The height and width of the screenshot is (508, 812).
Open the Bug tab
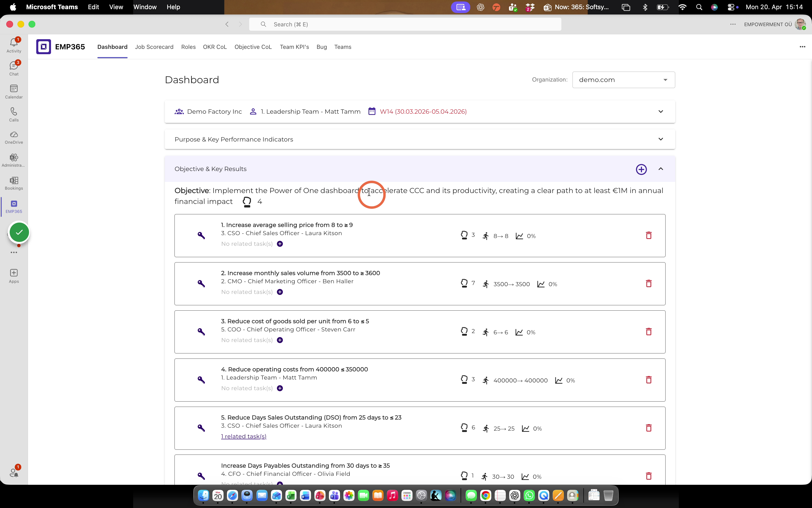321,47
